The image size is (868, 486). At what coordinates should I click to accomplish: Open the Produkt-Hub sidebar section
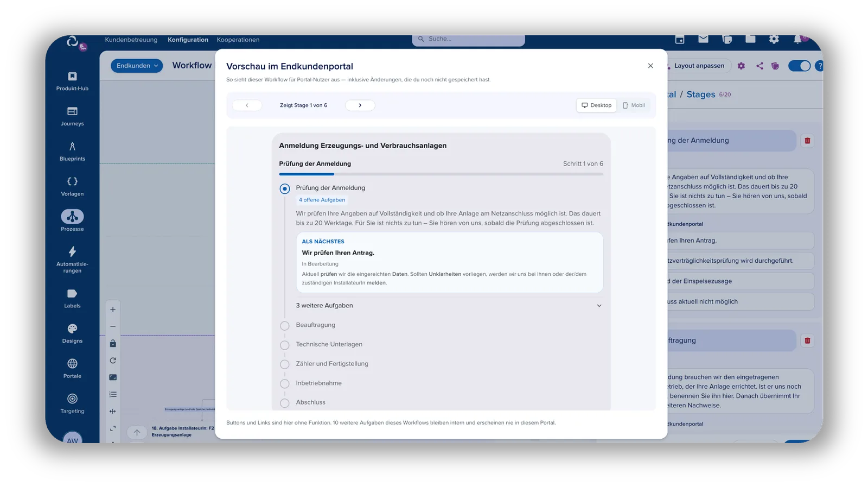(72, 81)
